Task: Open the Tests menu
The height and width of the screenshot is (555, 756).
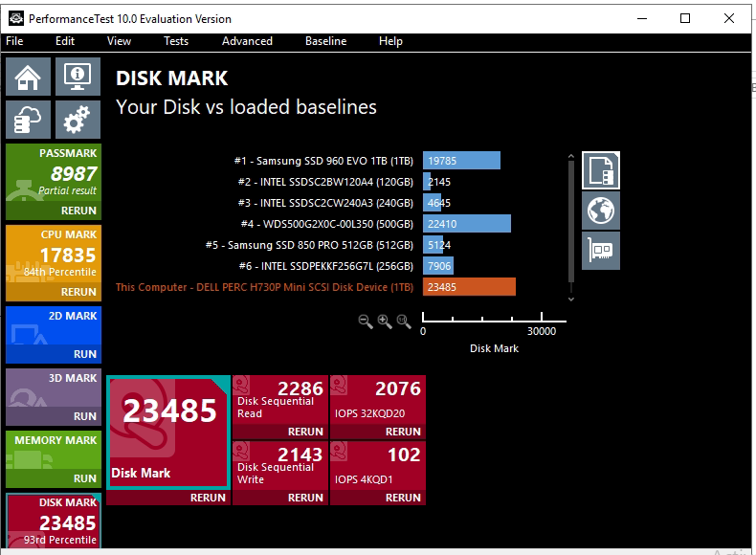Action: click(x=176, y=41)
